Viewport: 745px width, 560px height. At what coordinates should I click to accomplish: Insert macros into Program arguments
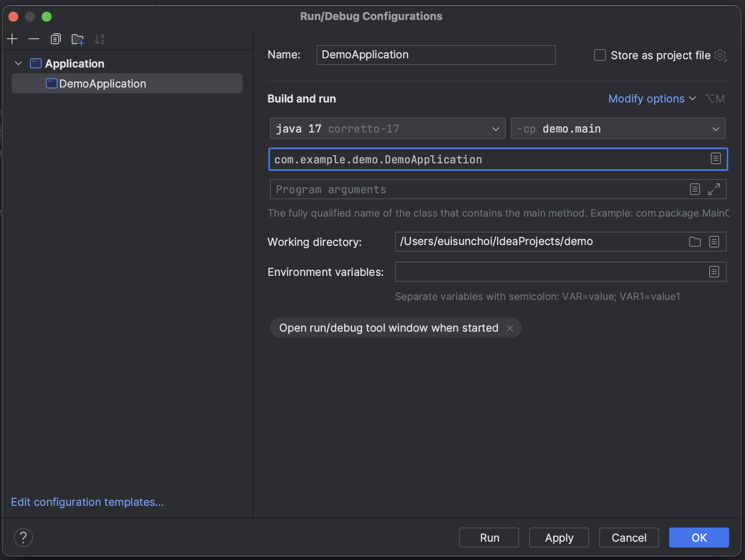pos(695,189)
